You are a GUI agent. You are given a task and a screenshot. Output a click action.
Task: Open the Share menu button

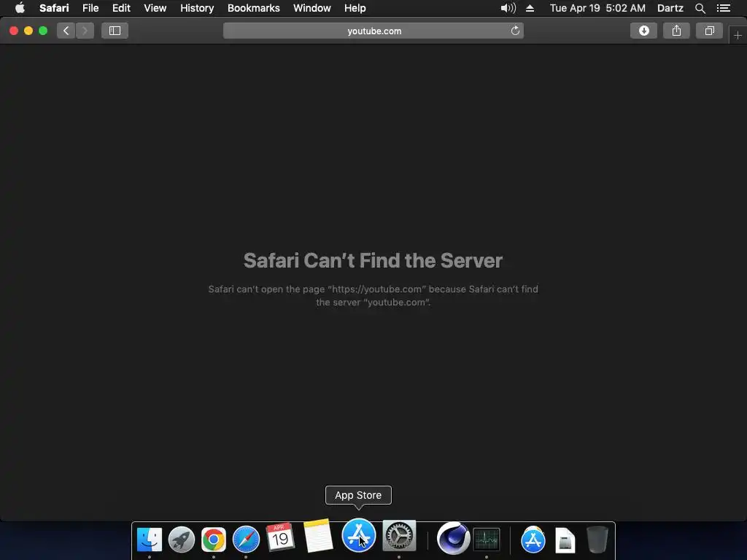click(676, 31)
